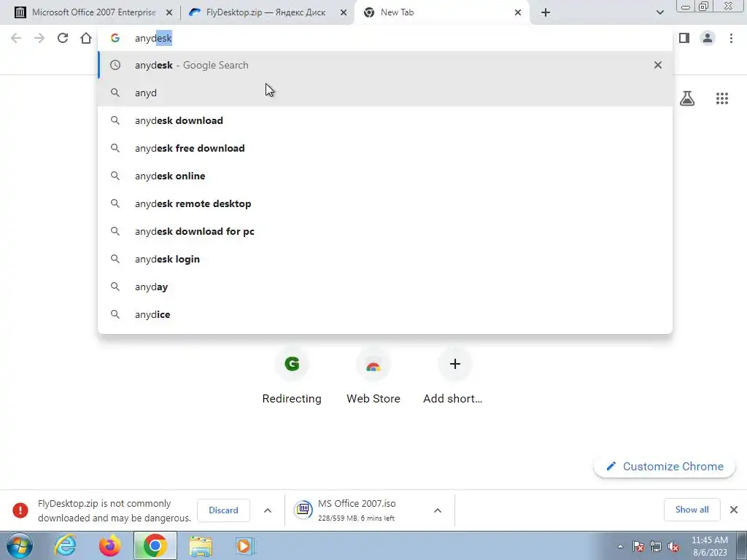This screenshot has width=747, height=560.
Task: Open the tab search dropdown arrow
Action: 659,12
